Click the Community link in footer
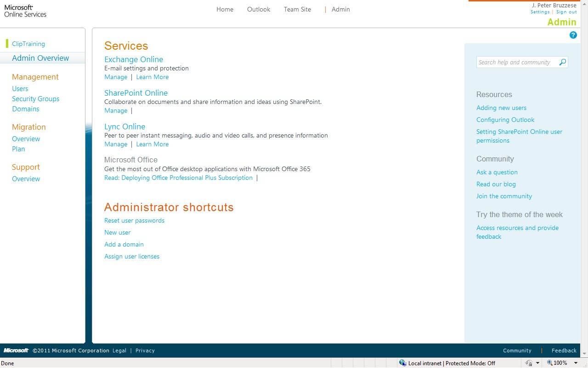Viewport: 588px width, 368px height. tap(517, 351)
